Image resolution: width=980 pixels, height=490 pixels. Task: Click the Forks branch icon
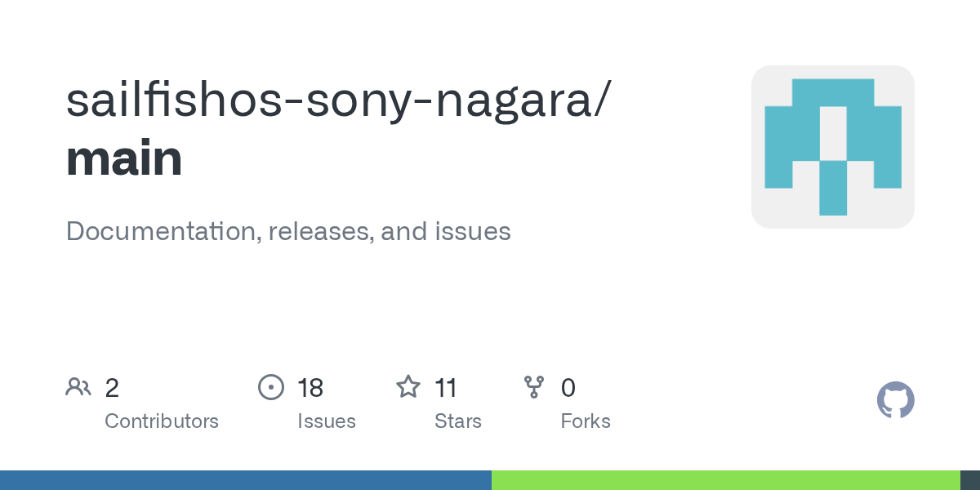click(x=534, y=387)
